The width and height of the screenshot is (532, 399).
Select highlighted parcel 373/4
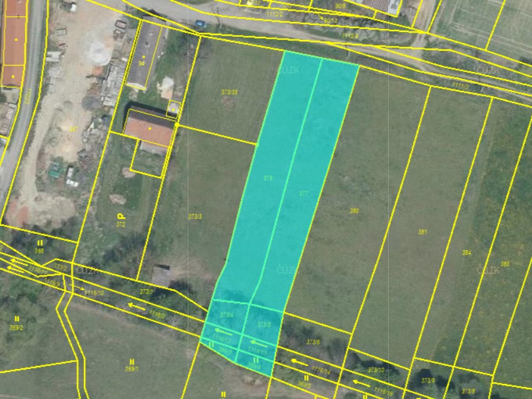tap(227, 315)
